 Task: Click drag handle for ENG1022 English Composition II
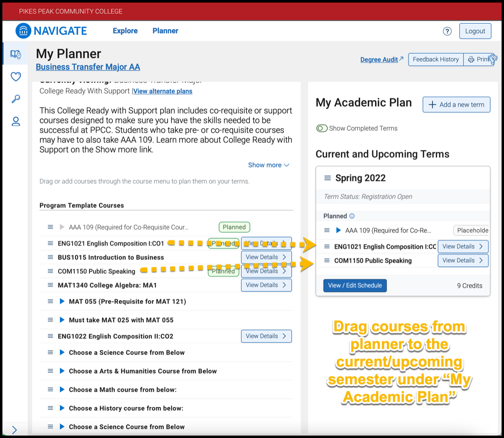coord(50,336)
